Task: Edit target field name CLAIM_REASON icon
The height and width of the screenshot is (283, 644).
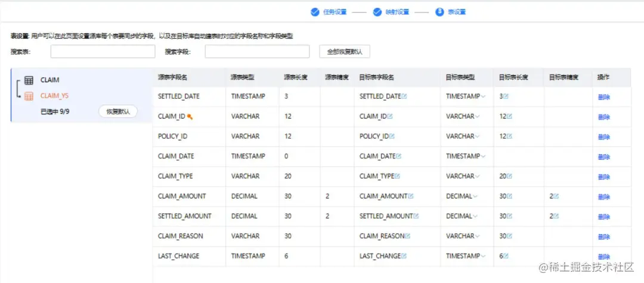Action: 408,237
